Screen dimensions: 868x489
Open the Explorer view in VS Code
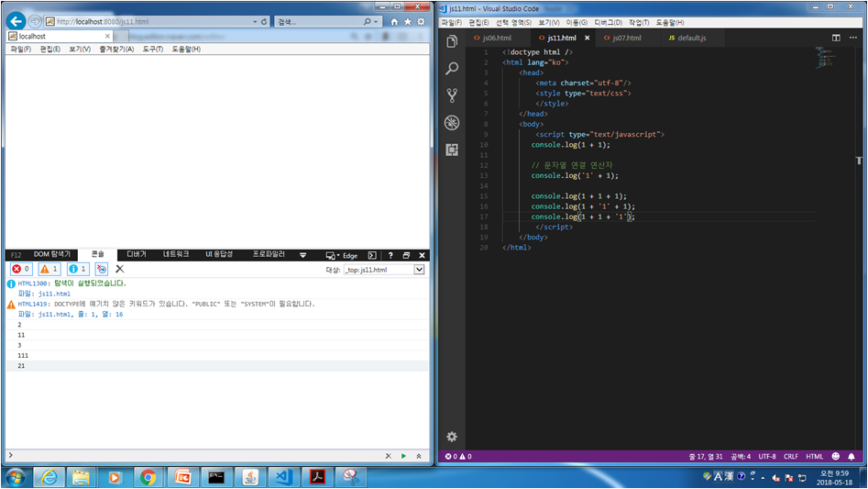pyautogui.click(x=452, y=41)
